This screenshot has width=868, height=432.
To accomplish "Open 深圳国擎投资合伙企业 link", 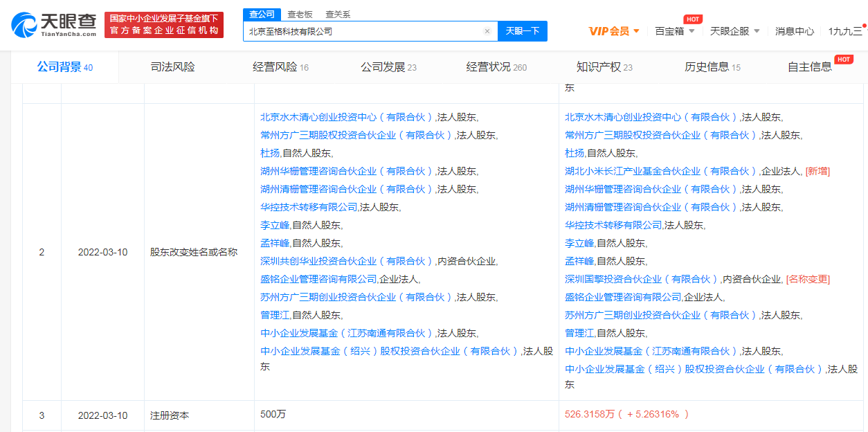I will (642, 279).
